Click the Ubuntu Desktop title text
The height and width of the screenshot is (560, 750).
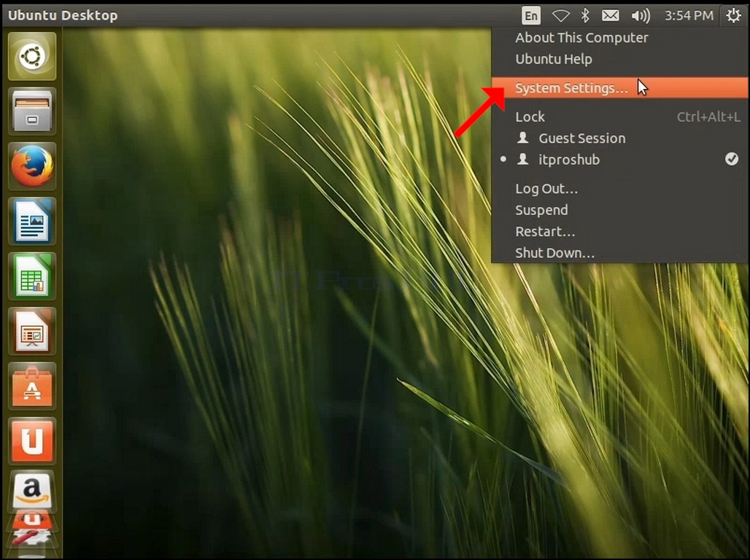click(x=63, y=15)
